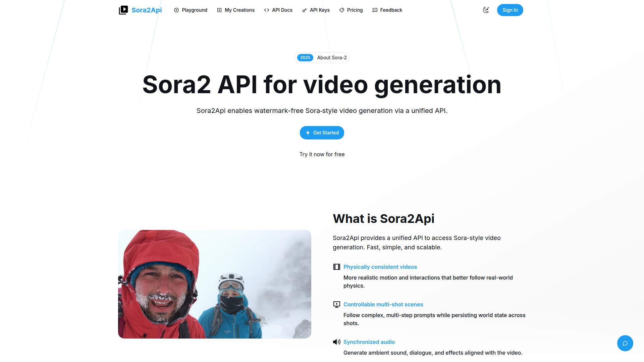The height and width of the screenshot is (362, 644).
Task: Click the speaker icon beside Synchronized audio
Action: (x=336, y=342)
